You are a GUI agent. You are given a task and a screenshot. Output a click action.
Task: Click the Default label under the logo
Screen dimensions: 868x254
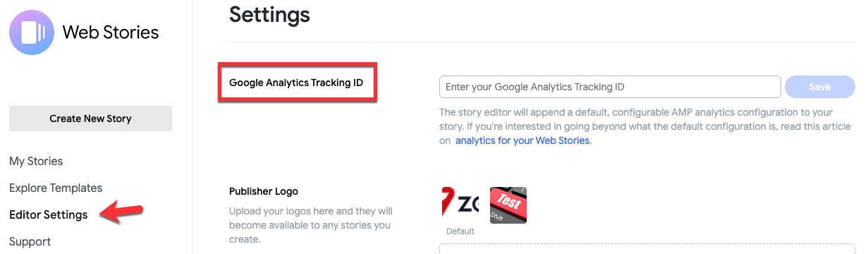[460, 231]
